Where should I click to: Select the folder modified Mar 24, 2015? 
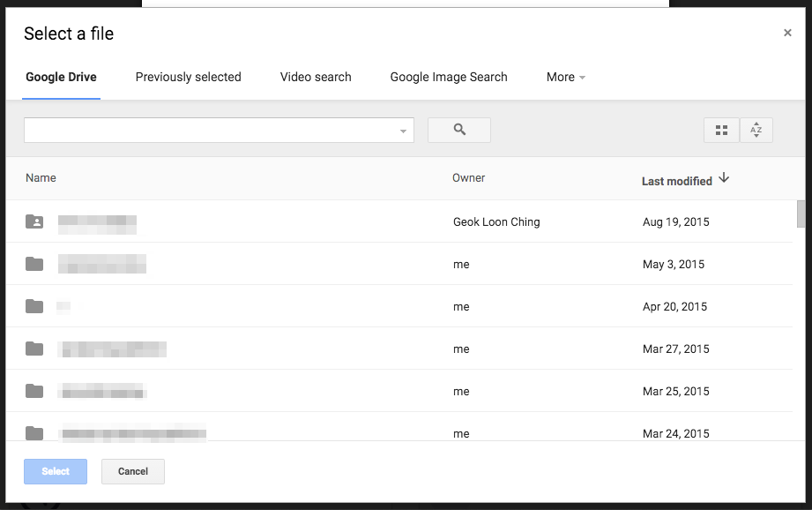point(399,427)
